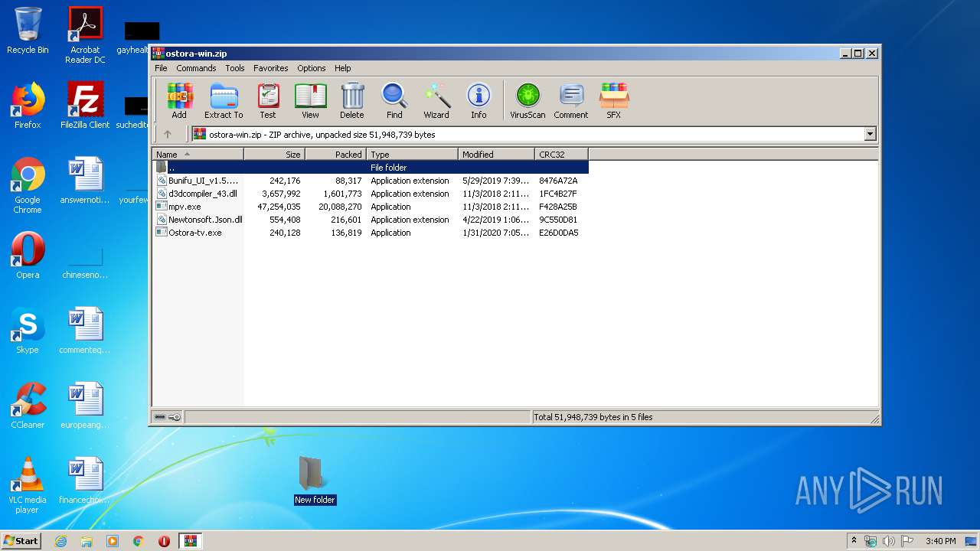Click the taskbar clock 3:40 PM
The image size is (980, 551).
pyautogui.click(x=940, y=541)
